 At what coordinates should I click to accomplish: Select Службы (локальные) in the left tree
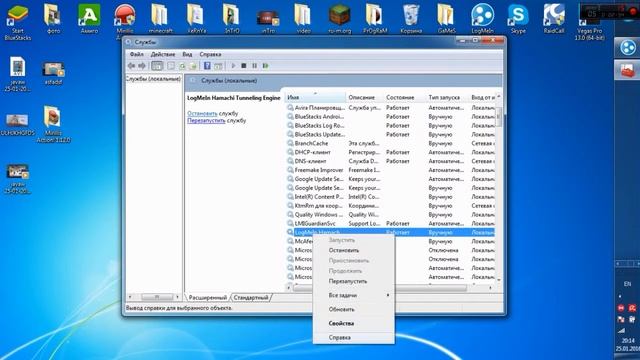click(x=153, y=79)
